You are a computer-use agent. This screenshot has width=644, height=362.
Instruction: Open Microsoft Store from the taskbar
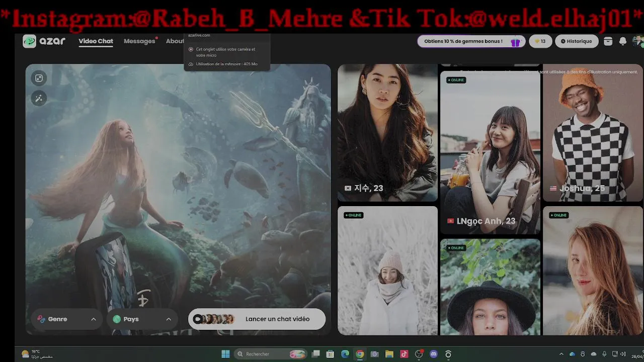(x=330, y=354)
